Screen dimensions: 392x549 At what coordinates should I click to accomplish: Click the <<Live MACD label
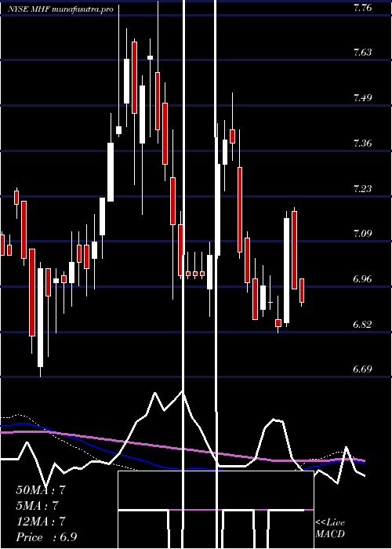[x=330, y=528]
